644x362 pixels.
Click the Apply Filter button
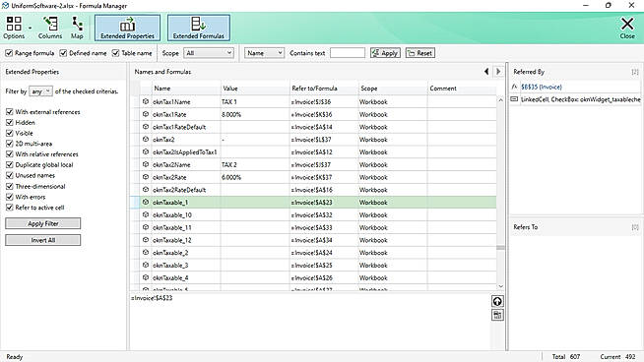click(42, 223)
